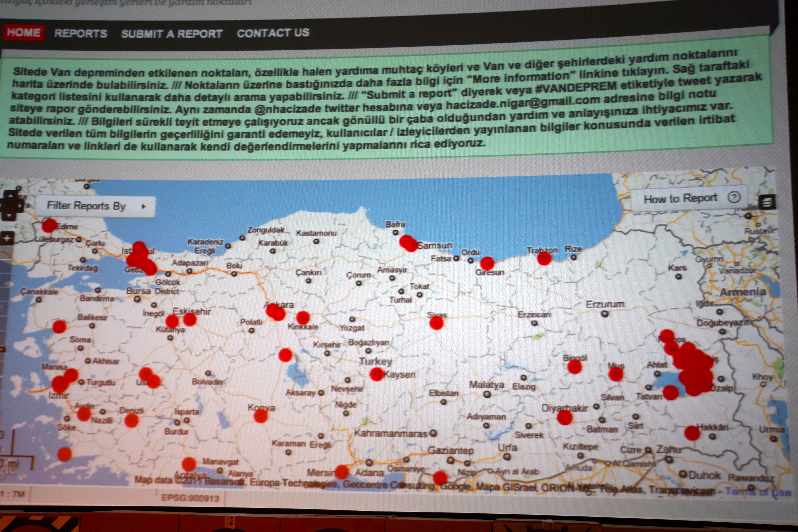Select the red marker south of Gaziantep near Nizip
The width and height of the screenshot is (798, 532).
click(x=440, y=478)
